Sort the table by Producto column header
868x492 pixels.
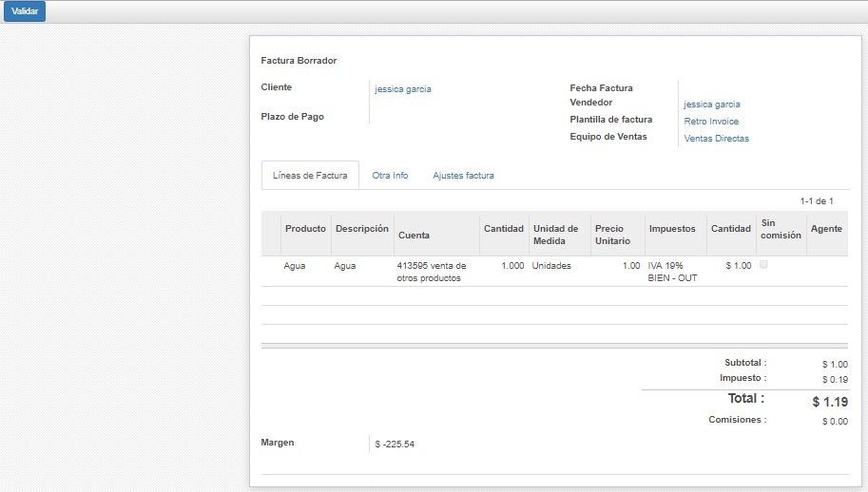pos(305,229)
